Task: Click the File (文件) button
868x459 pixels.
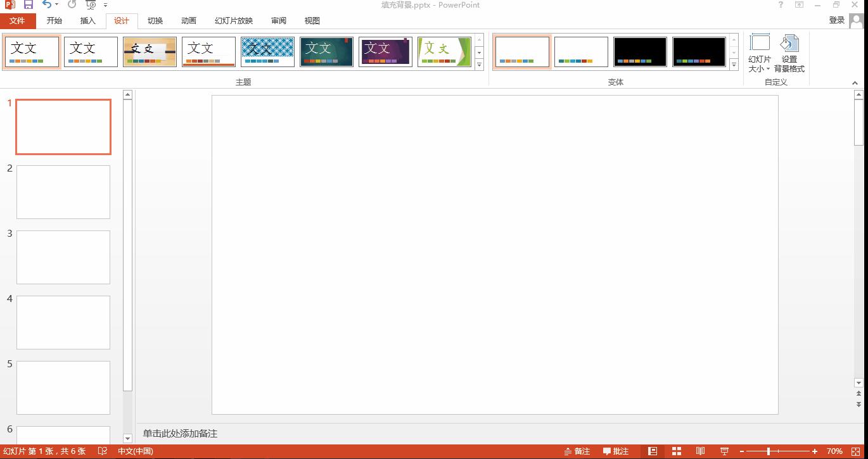Action: [18, 21]
